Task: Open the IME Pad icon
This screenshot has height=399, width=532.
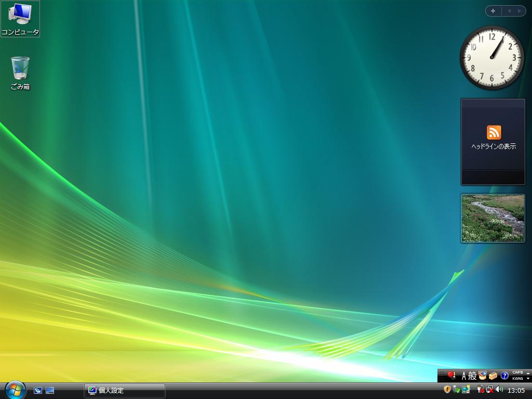Action: pyautogui.click(x=483, y=375)
